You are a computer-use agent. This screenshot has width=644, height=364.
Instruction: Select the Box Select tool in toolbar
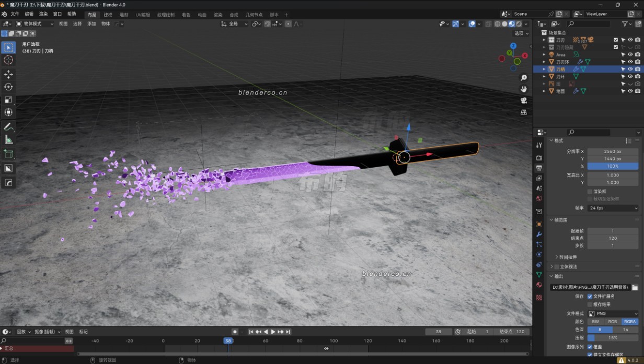[x=8, y=48]
